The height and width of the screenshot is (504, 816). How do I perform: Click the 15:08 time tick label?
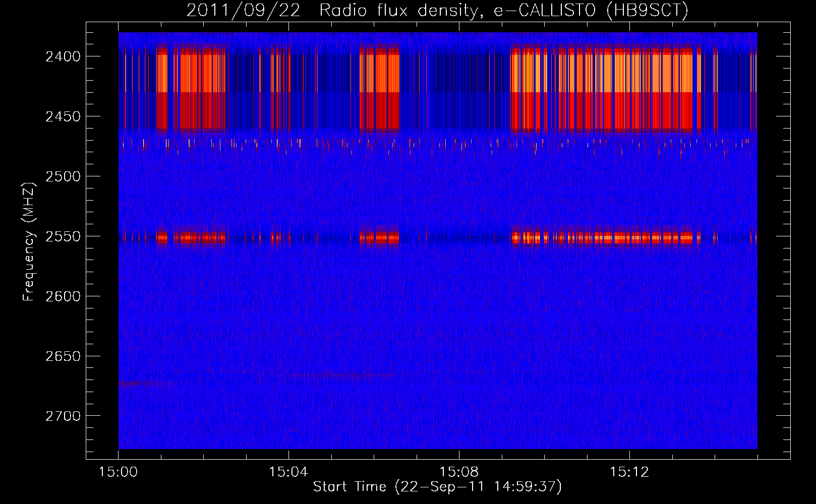[x=459, y=472]
